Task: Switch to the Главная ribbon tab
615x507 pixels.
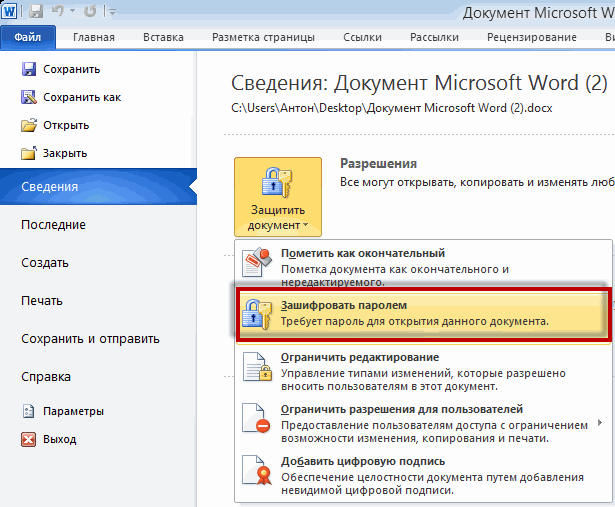Action: coord(94,37)
